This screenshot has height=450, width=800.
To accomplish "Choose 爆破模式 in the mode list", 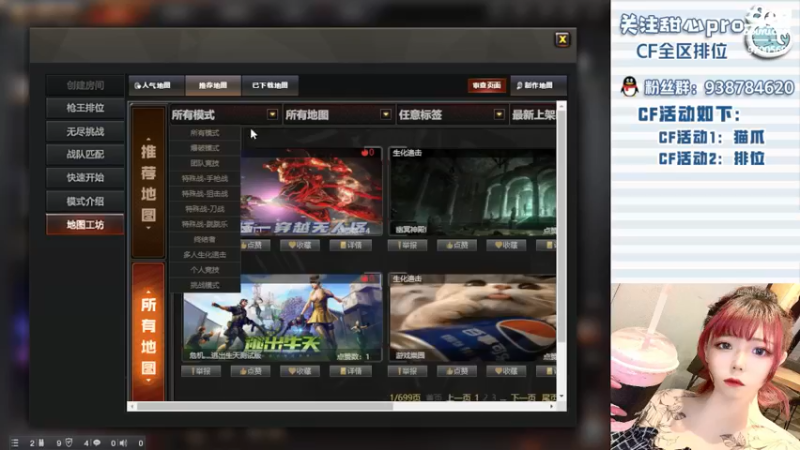I will click(205, 148).
